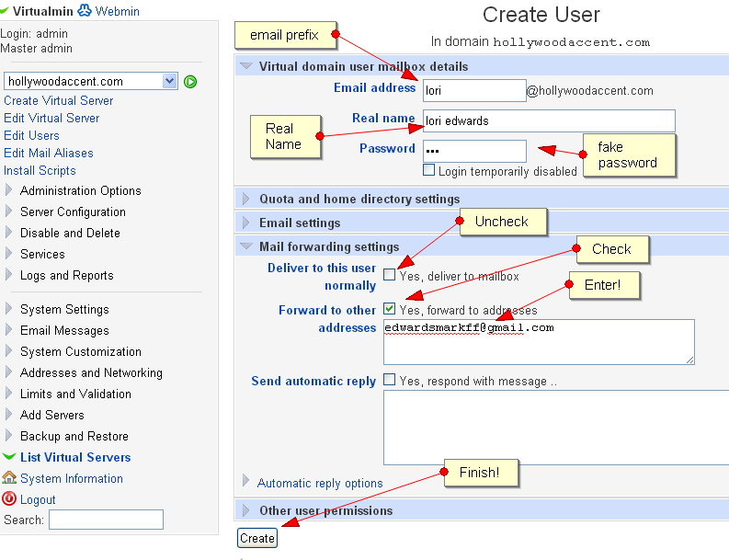Click the green List Virtual Servers arrow icon
The image size is (729, 560).
[9, 456]
